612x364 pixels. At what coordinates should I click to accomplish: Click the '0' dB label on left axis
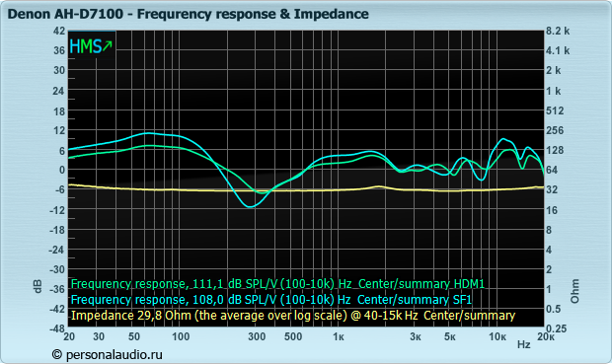[61, 170]
